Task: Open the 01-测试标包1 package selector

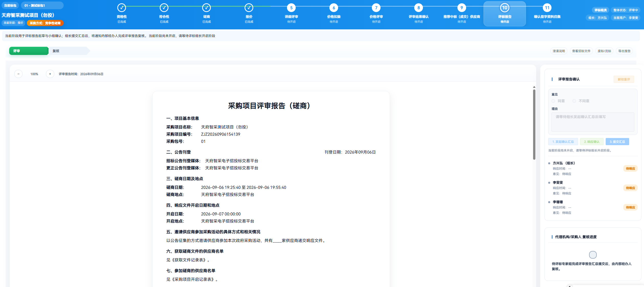Action: tap(42, 5)
